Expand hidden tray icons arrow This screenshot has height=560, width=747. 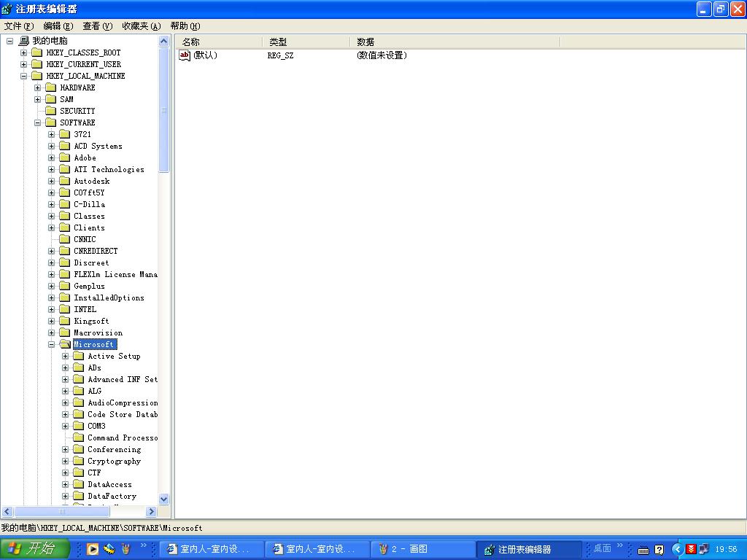(x=678, y=550)
